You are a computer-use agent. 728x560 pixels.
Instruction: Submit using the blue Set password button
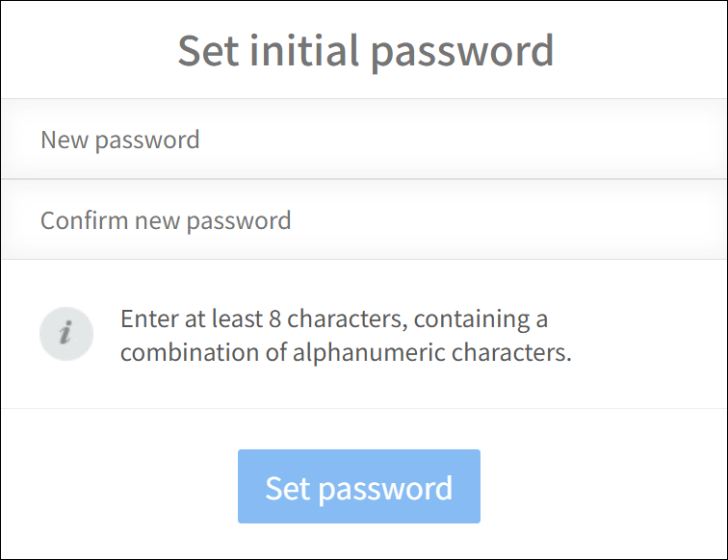coord(358,487)
